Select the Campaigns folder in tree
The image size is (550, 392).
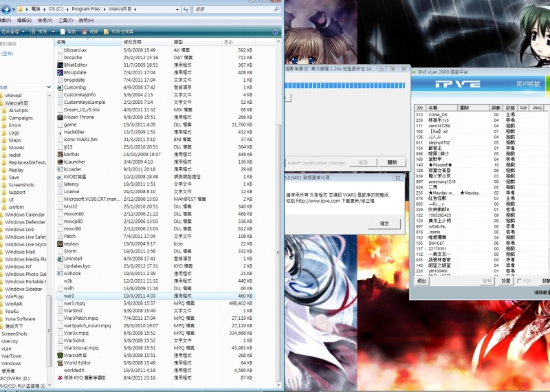coord(20,118)
